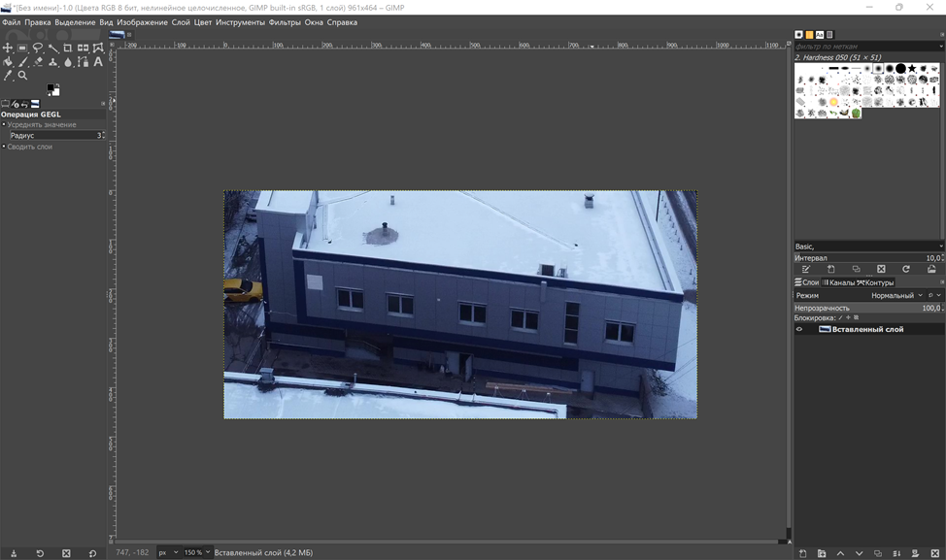Viewport: 946px width, 560px height.
Task: Select the Crop tool
Action: 68,48
